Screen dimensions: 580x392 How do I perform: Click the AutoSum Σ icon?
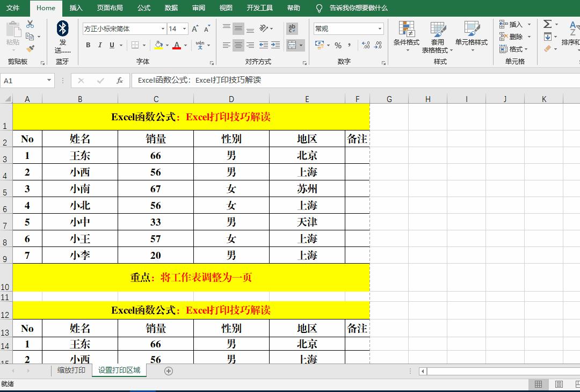click(x=547, y=25)
